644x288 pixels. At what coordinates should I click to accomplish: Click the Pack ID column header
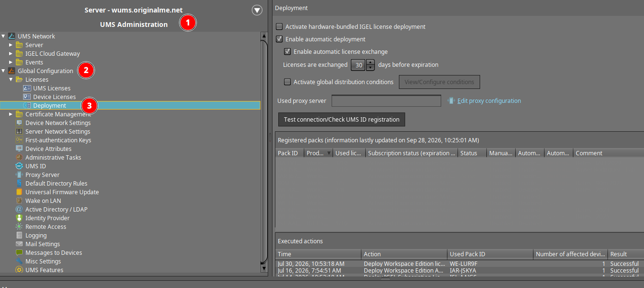pos(290,153)
